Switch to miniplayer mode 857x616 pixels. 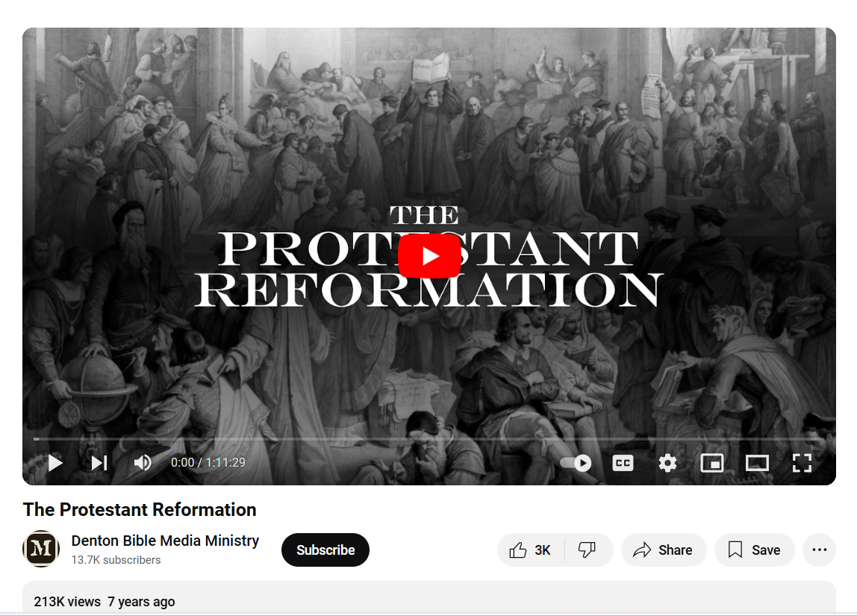click(x=712, y=463)
